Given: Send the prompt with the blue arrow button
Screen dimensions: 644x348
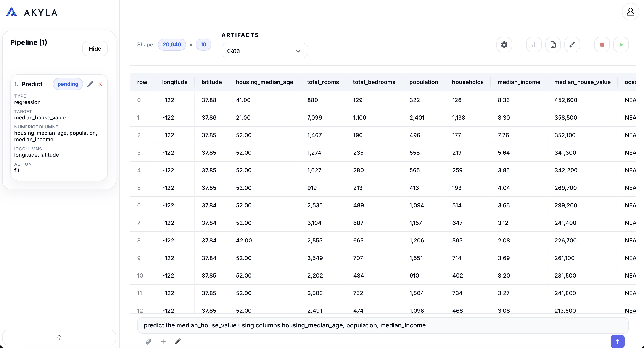Looking at the screenshot, I should [x=618, y=341].
